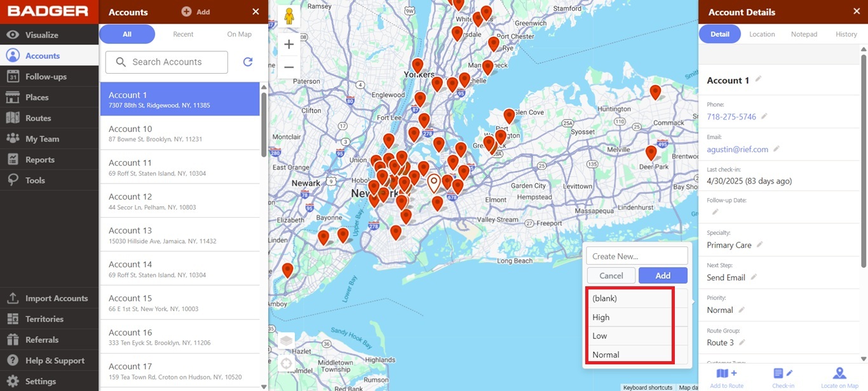Click the Search Accounts field

point(166,62)
